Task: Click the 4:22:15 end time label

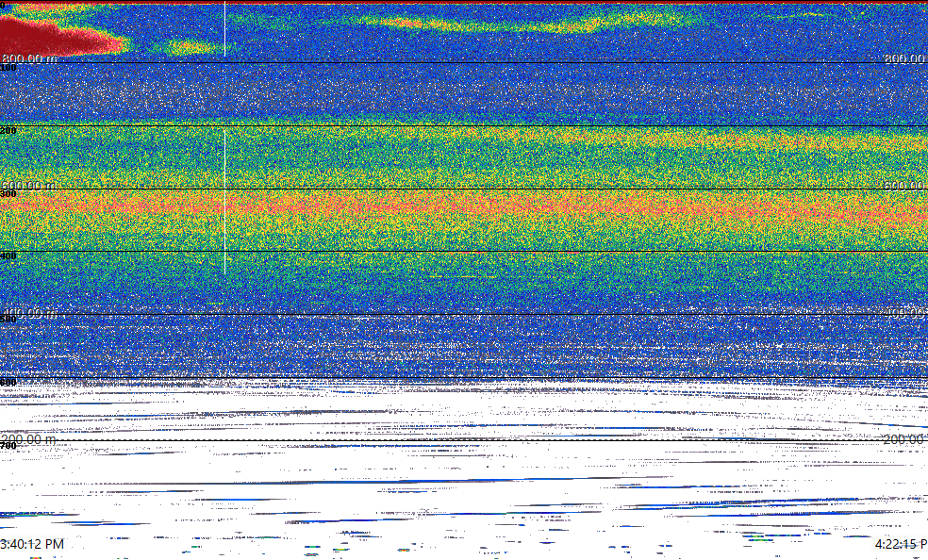Action: [x=902, y=544]
